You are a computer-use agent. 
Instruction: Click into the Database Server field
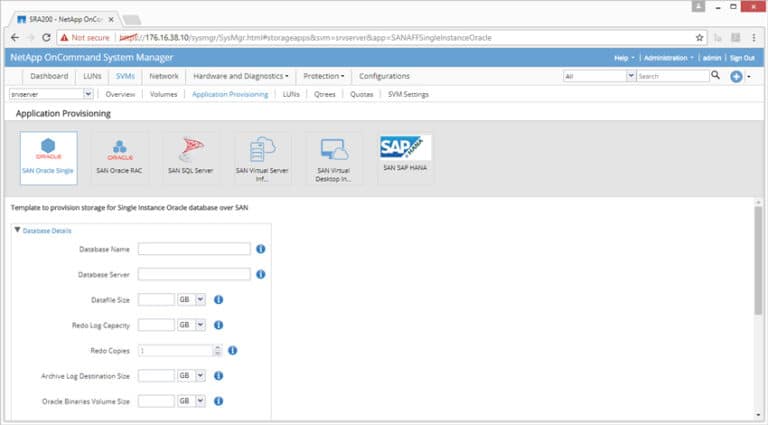point(194,274)
